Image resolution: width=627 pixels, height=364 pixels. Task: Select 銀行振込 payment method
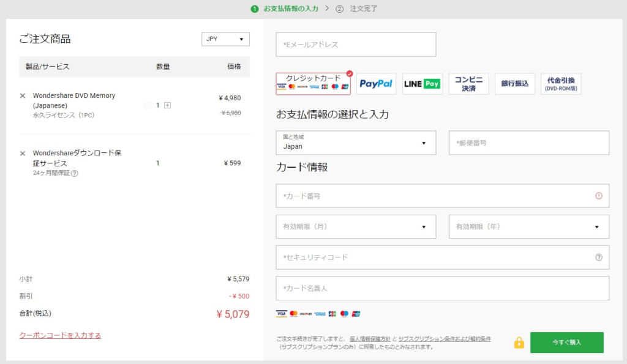(x=514, y=84)
